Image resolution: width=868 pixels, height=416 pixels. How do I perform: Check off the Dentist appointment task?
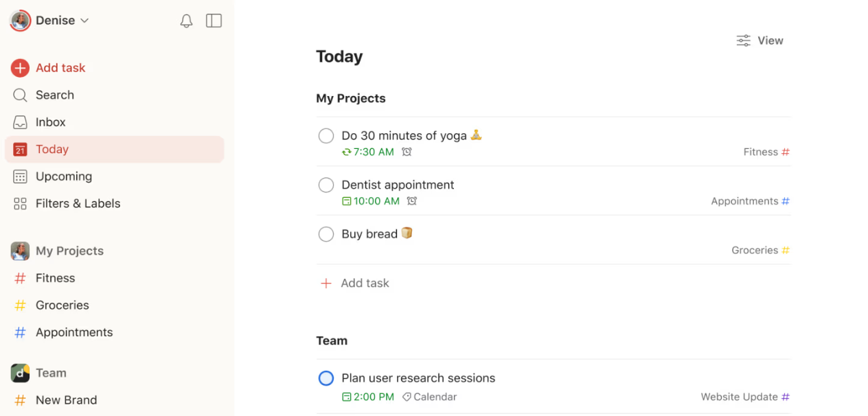click(x=326, y=185)
